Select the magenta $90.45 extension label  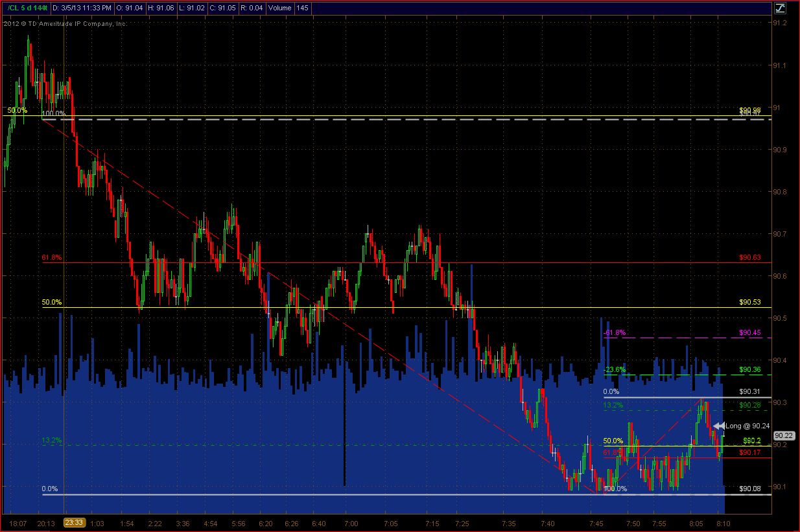click(x=749, y=332)
